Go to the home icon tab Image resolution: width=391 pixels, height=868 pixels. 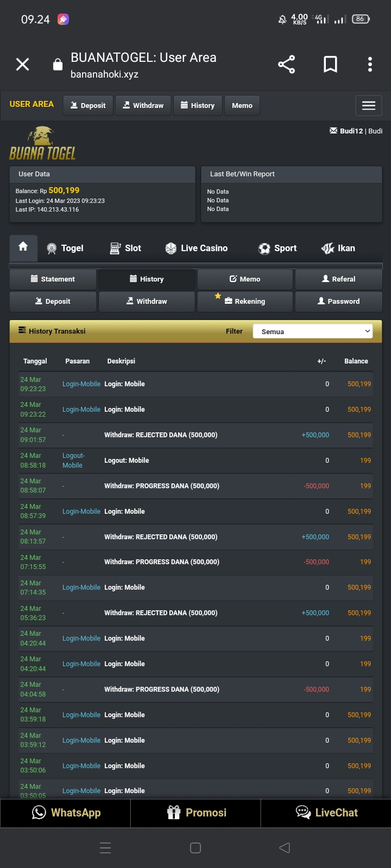23,247
